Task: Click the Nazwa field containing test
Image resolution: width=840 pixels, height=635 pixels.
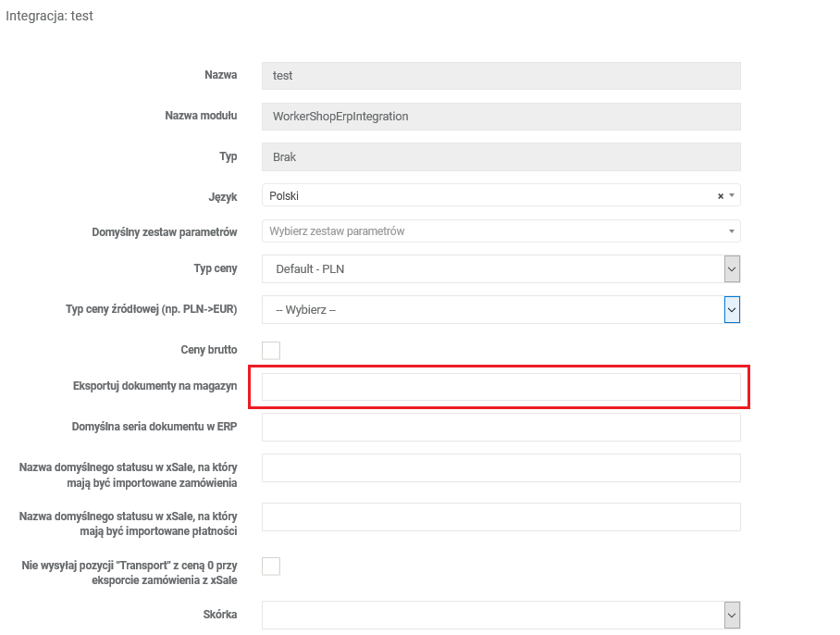Action: pyautogui.click(x=500, y=76)
